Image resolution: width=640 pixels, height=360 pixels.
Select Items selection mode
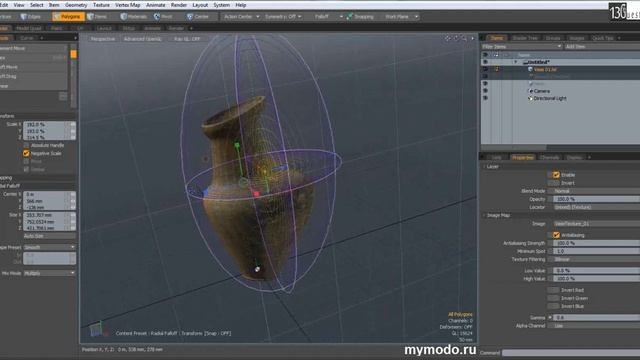pyautogui.click(x=97, y=17)
